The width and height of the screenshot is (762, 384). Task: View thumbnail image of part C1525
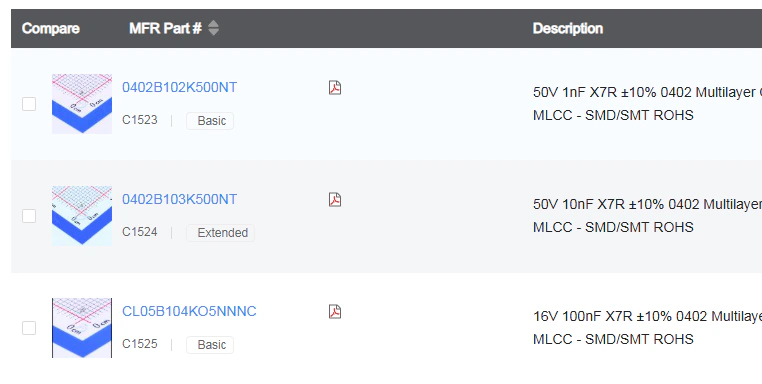[82, 328]
